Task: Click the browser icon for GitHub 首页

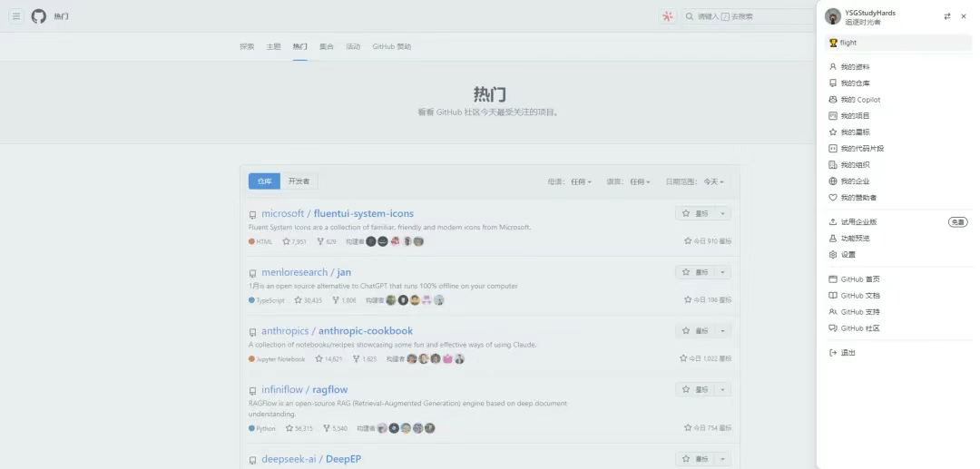Action: pyautogui.click(x=832, y=279)
